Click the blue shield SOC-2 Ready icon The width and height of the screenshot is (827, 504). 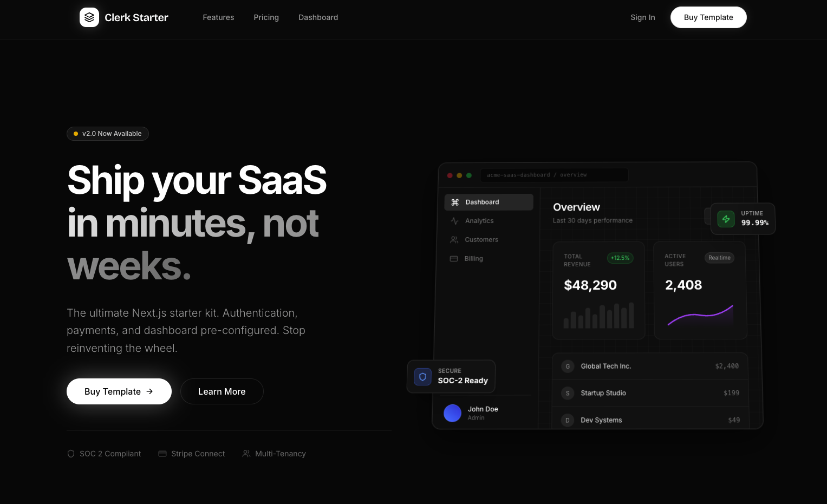422,377
